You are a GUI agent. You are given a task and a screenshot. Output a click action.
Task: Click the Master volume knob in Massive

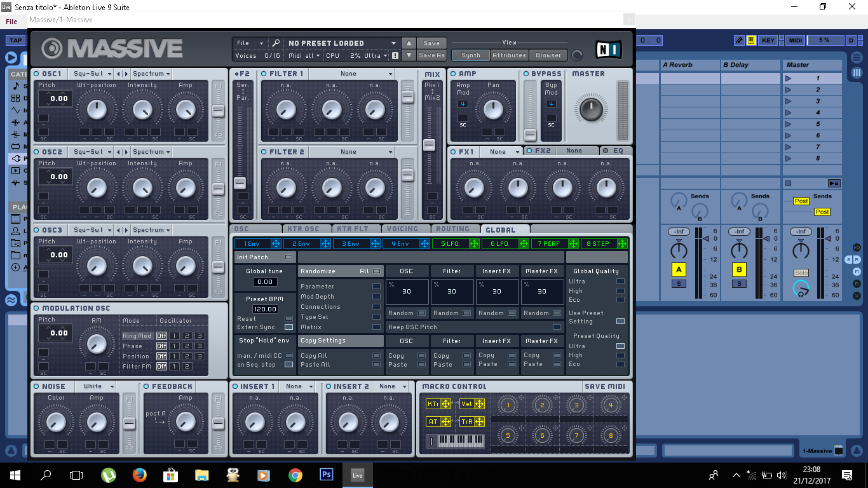(590, 109)
